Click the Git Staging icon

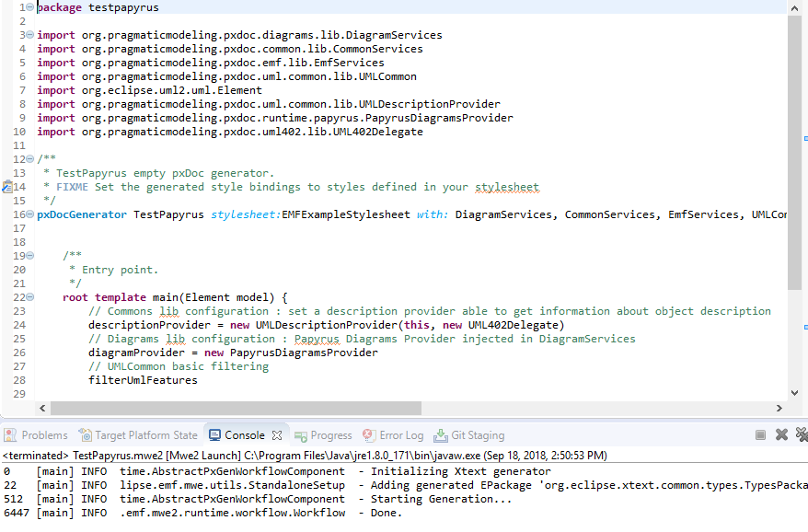point(439,435)
